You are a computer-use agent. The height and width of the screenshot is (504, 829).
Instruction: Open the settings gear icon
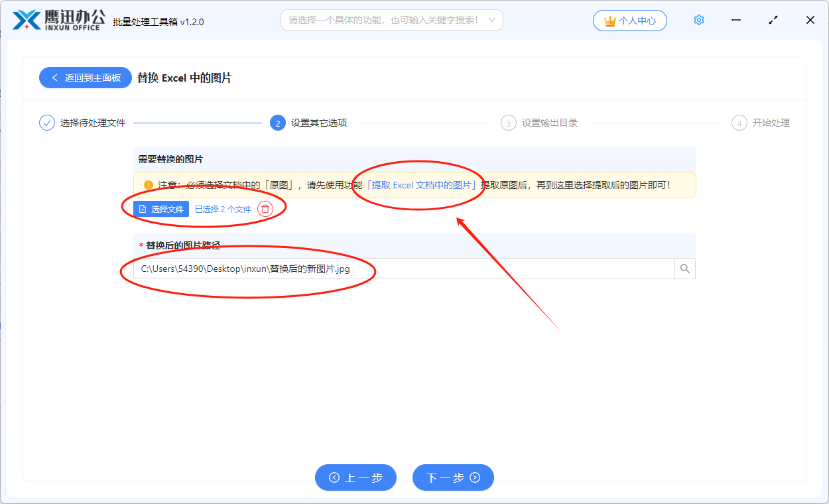[x=698, y=20]
